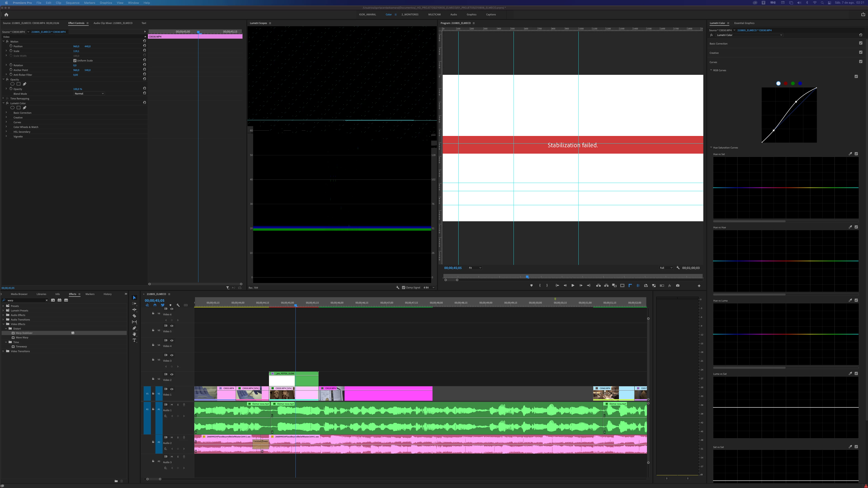Screen dimensions: 868x488
Task: Uncheck the Uniform Scale checkbox
Action: coord(75,61)
